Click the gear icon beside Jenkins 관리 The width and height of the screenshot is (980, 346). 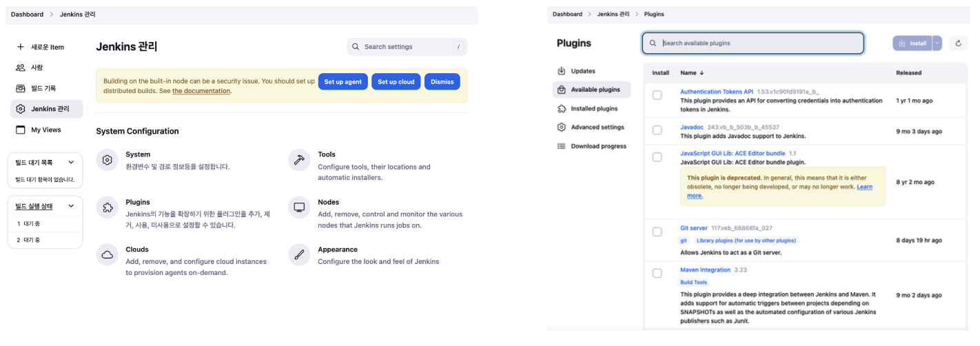tap(20, 109)
